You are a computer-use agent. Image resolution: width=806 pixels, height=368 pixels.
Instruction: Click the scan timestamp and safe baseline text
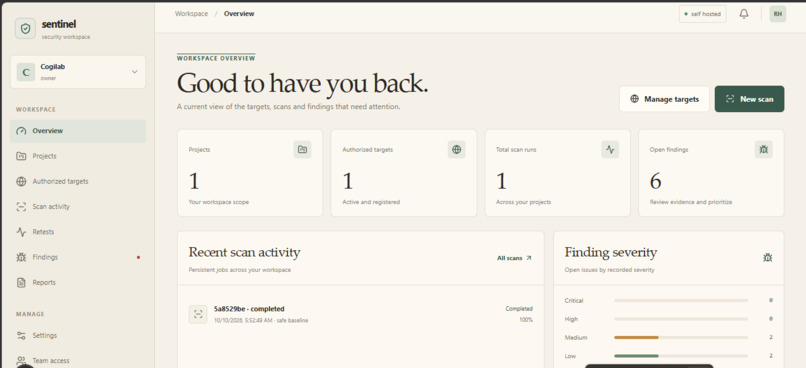tap(261, 321)
